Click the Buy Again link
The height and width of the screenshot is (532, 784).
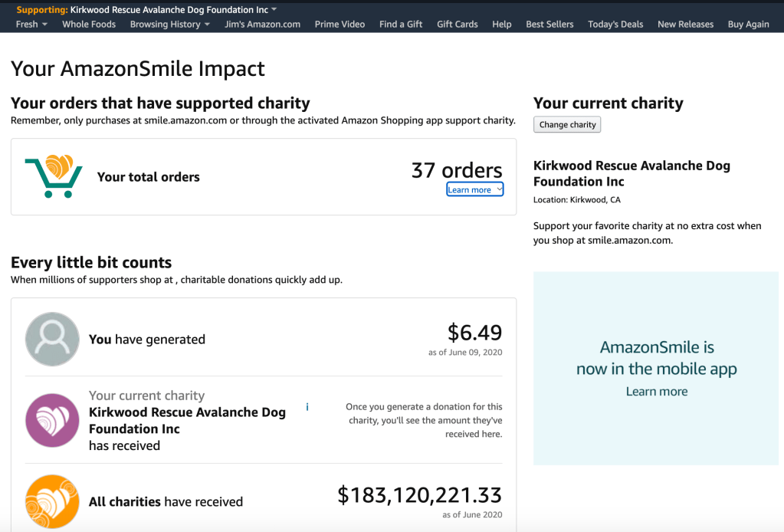pos(748,24)
